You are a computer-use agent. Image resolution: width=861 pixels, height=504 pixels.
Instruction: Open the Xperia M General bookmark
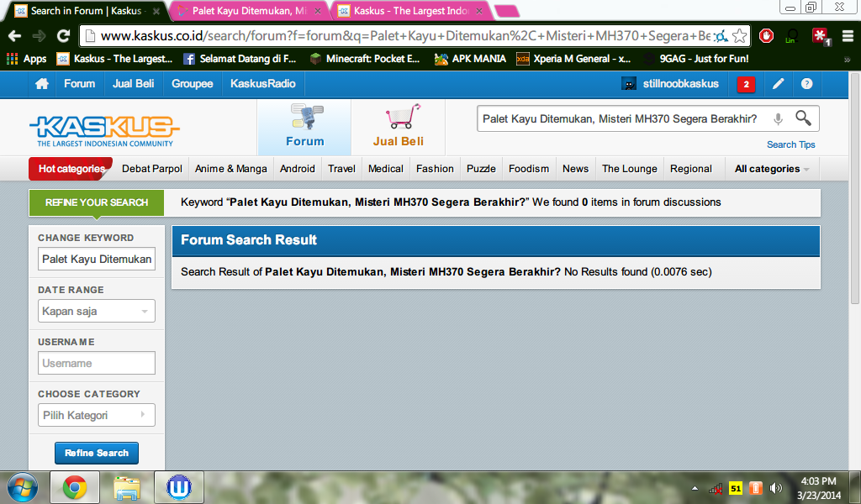573,59
